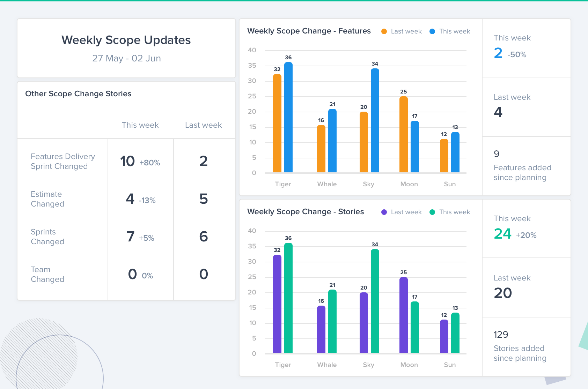Click the last-week value '5' for Estimate Changed
This screenshot has height=389, width=588.
[204, 199]
